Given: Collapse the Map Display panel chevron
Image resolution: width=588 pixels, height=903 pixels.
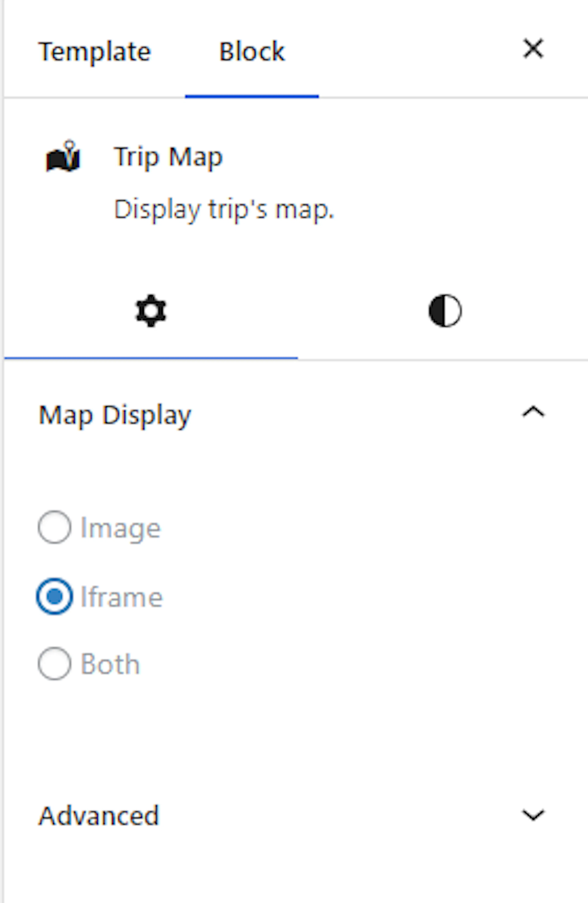Looking at the screenshot, I should [x=533, y=412].
